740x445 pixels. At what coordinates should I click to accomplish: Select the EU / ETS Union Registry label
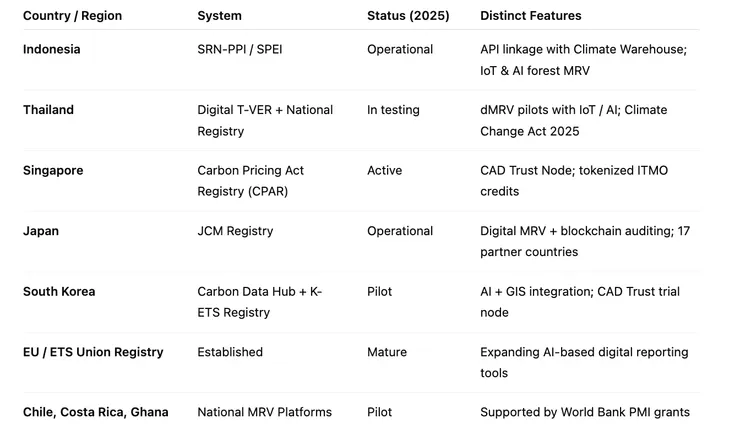[93, 352]
